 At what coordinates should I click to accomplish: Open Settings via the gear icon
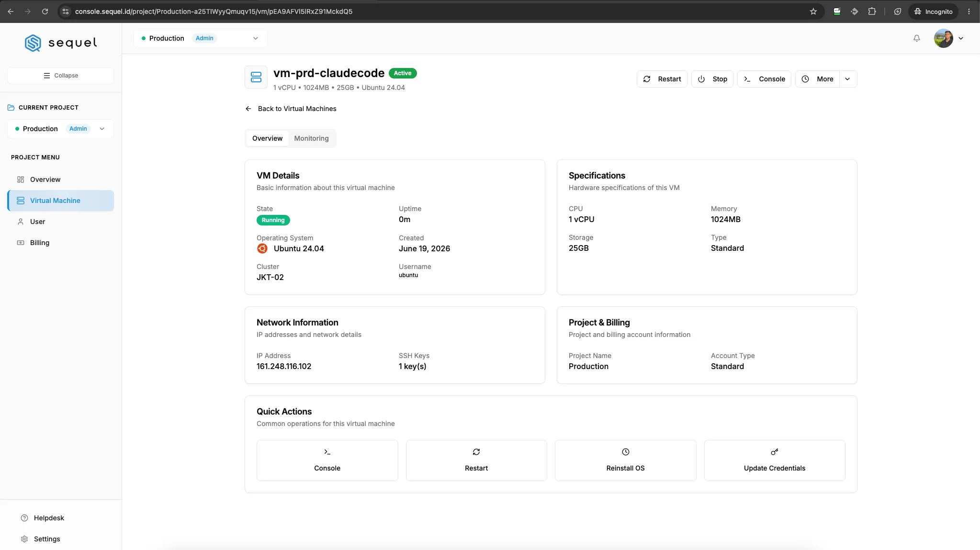tap(24, 539)
